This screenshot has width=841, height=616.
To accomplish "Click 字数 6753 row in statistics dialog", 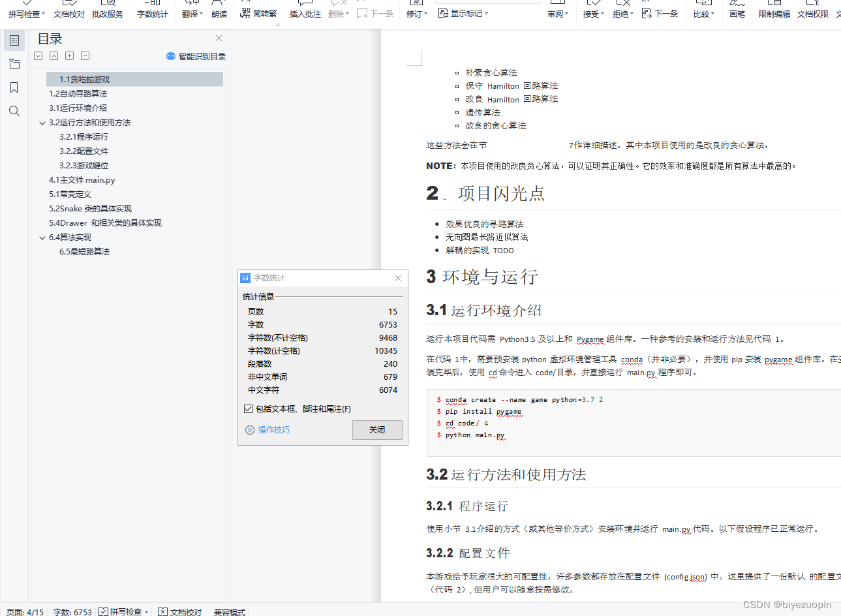I will click(322, 325).
